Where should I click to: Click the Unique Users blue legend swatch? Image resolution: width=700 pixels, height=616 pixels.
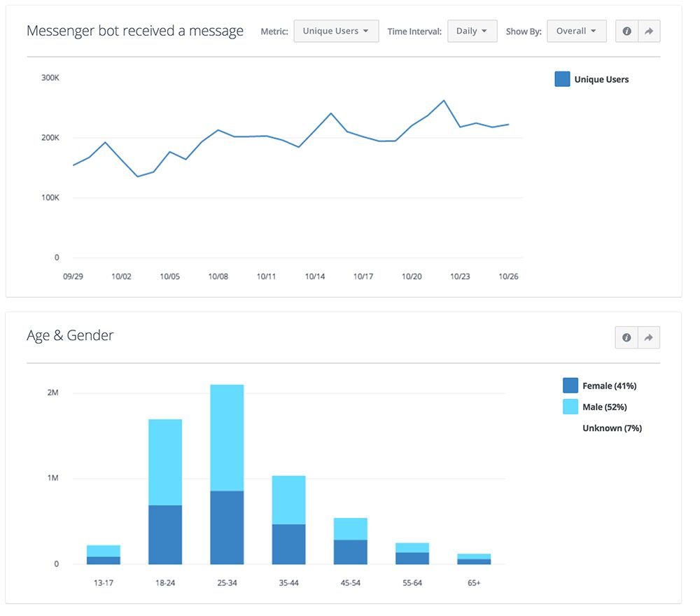click(562, 79)
